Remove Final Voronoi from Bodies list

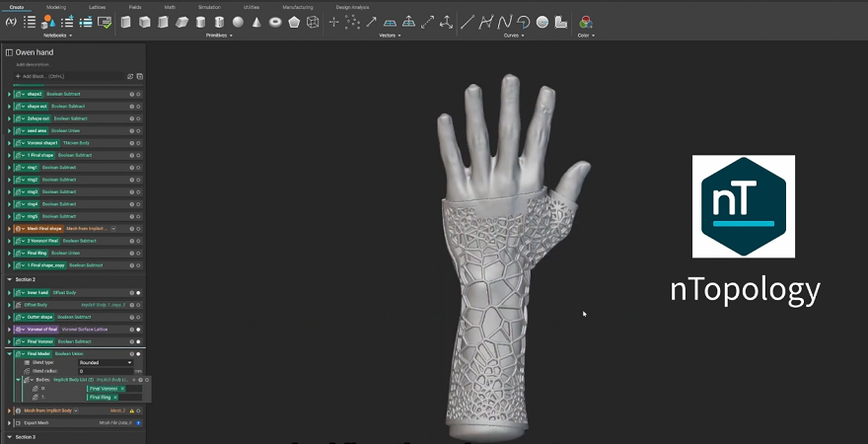(123, 389)
